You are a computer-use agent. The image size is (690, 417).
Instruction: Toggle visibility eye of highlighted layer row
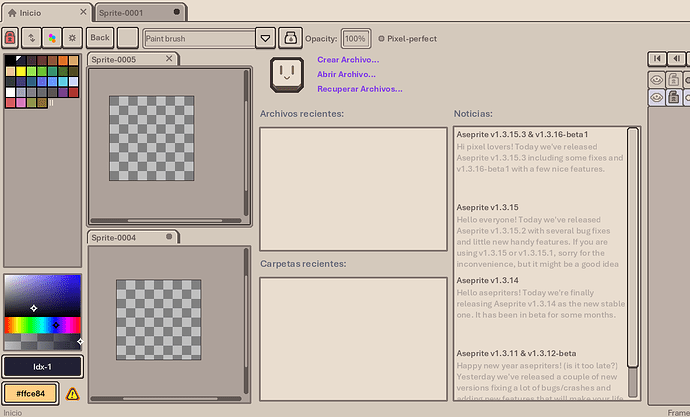tap(657, 97)
